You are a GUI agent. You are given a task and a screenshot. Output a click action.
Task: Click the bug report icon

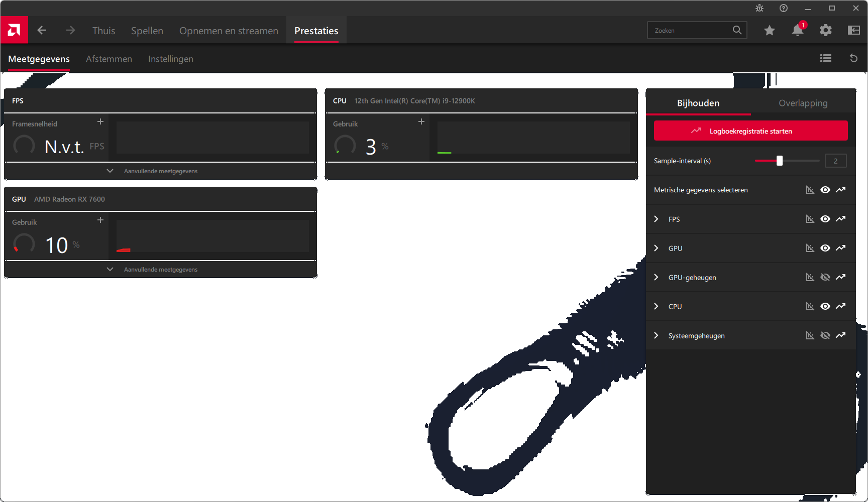[x=759, y=8]
